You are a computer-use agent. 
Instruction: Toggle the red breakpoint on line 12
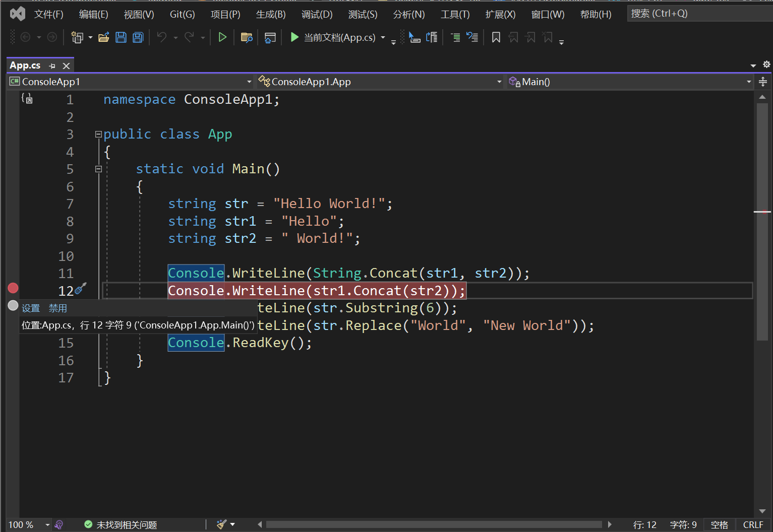click(x=13, y=288)
